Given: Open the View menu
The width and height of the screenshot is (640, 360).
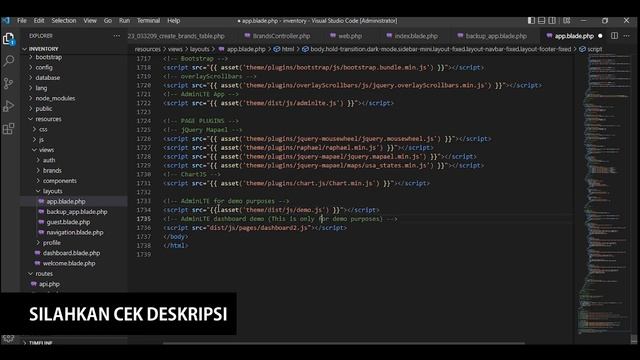Looking at the screenshot, I should click(x=90, y=20).
